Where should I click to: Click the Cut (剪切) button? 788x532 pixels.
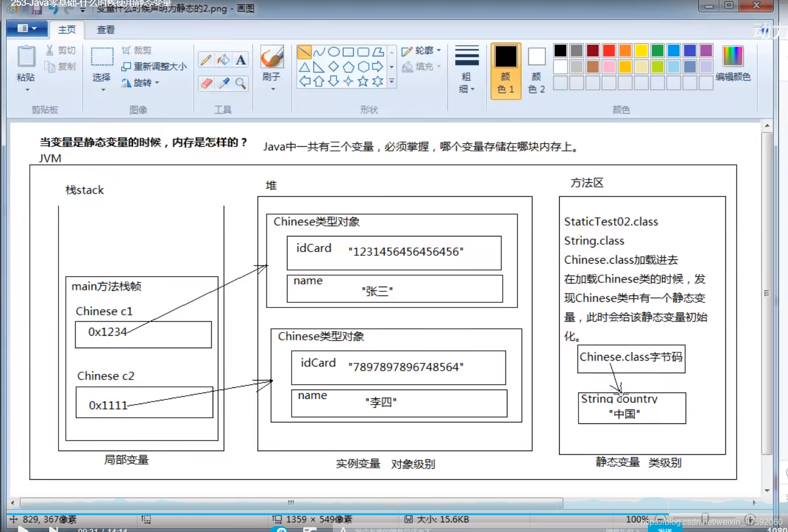pyautogui.click(x=61, y=51)
